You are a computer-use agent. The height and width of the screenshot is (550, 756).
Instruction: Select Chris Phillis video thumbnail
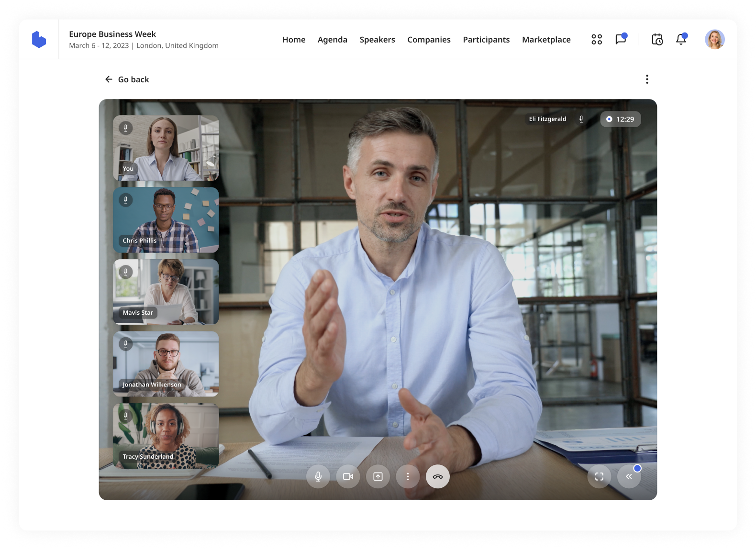[166, 220]
